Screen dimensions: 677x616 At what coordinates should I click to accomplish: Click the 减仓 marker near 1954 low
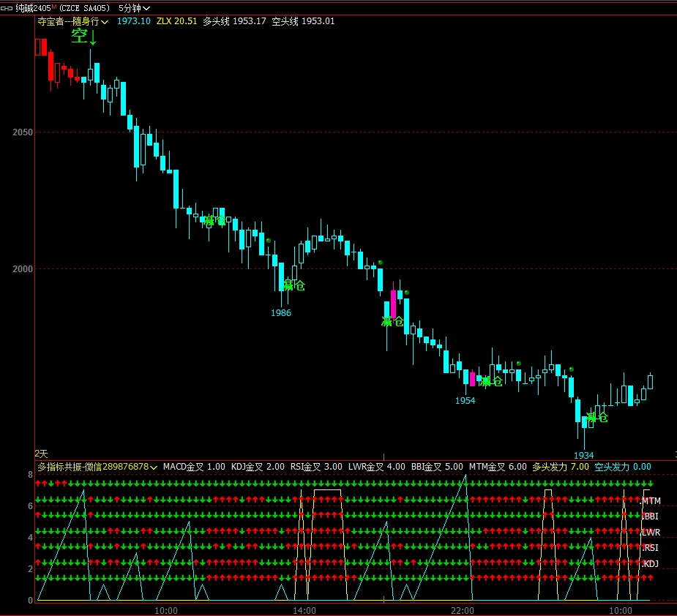[x=491, y=381]
